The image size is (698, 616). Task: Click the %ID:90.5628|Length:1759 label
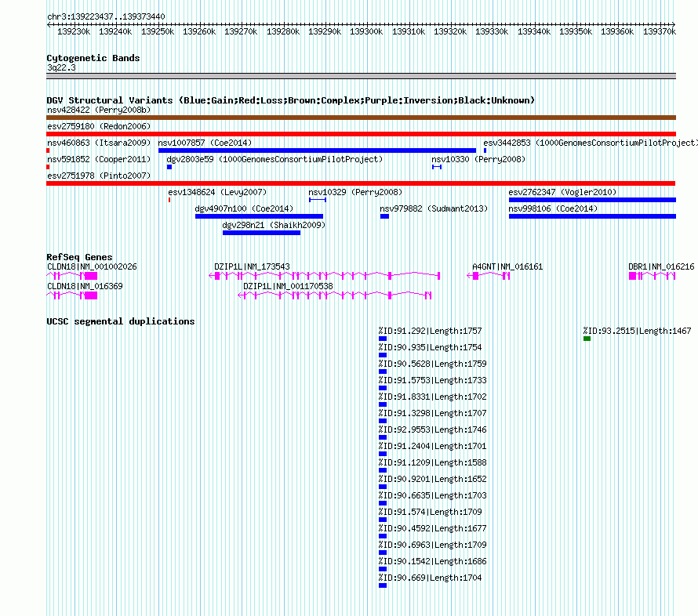(433, 364)
